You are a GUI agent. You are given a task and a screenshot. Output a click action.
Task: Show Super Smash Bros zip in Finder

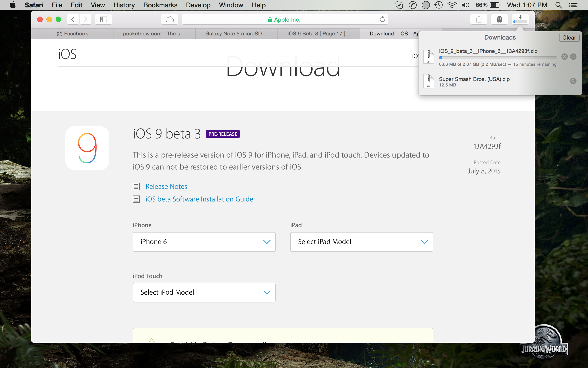tap(573, 81)
